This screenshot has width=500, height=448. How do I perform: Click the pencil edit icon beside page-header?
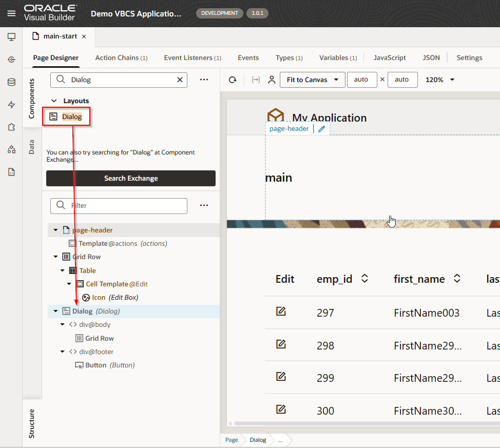click(x=322, y=129)
